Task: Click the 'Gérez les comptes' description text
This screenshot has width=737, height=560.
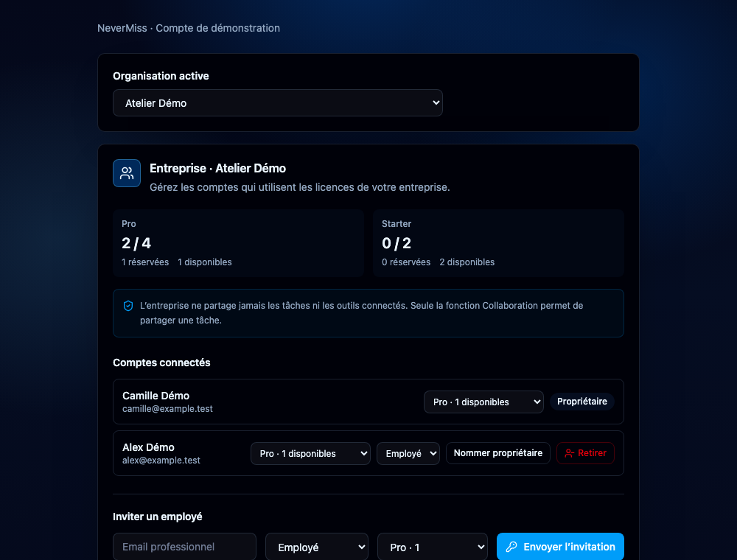Action: (299, 187)
